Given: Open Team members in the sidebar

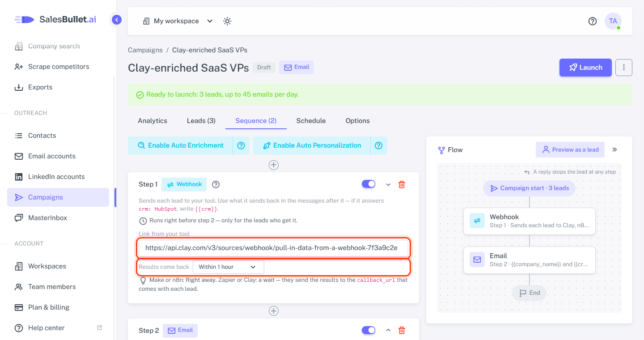Looking at the screenshot, I should coord(58,287).
